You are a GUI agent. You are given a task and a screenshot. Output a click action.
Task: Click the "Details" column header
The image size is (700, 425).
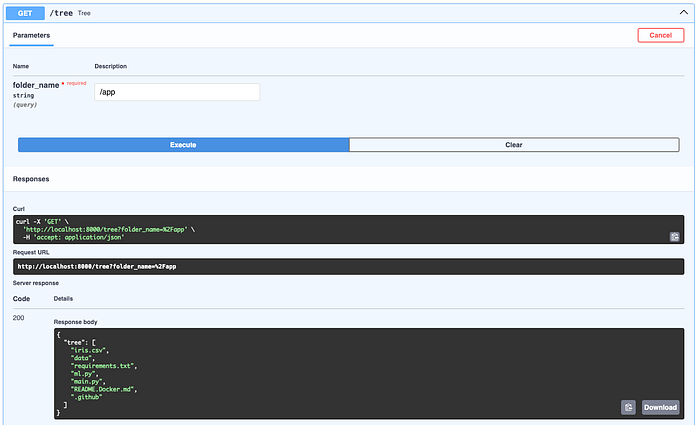point(63,299)
